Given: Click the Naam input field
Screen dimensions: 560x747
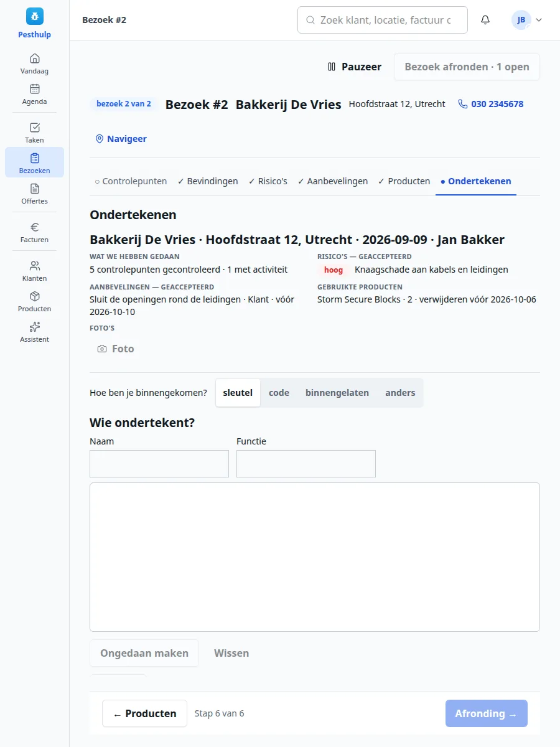Looking at the screenshot, I should [159, 464].
